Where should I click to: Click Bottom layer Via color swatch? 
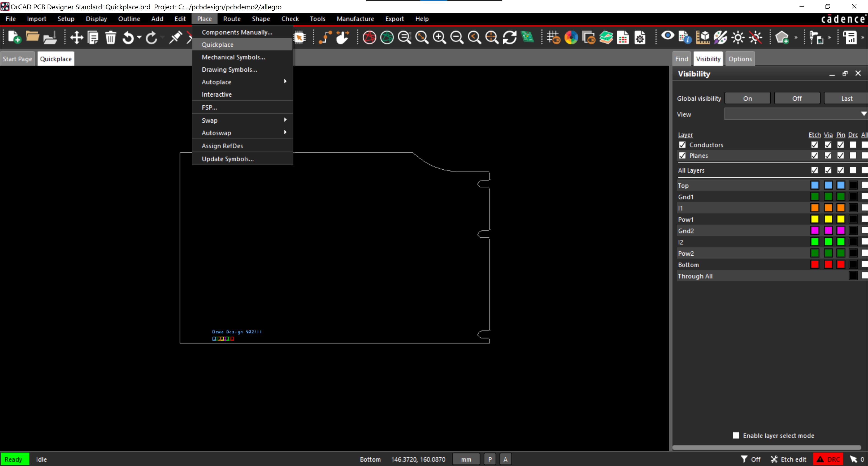pos(828,264)
